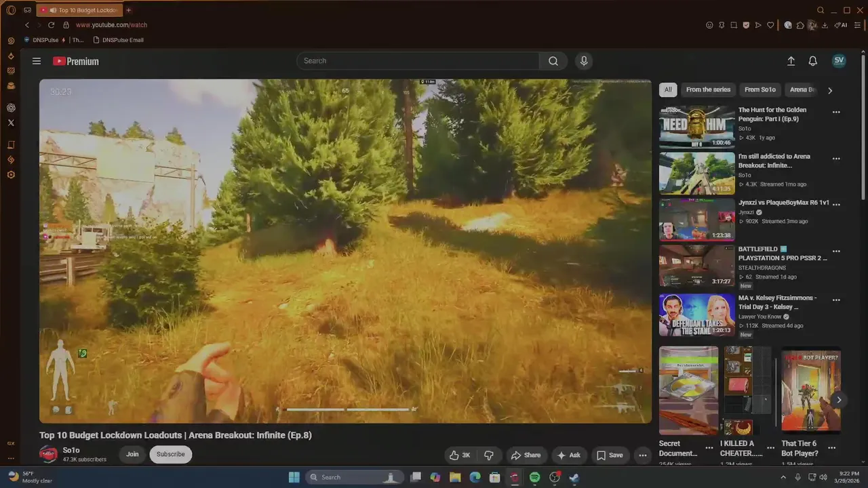Open options for BATTLEFIELD PlayStation video
The height and width of the screenshot is (488, 868).
[836, 251]
